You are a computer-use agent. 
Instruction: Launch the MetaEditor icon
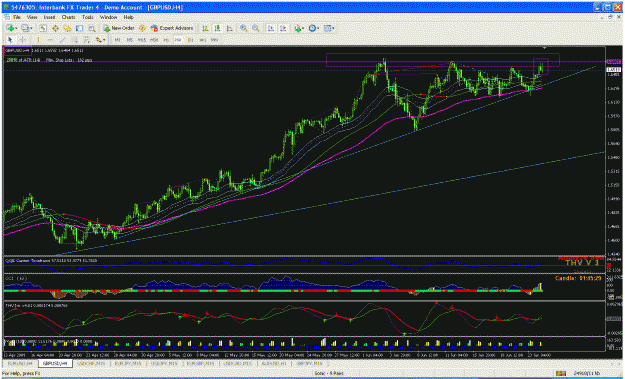click(x=142, y=28)
